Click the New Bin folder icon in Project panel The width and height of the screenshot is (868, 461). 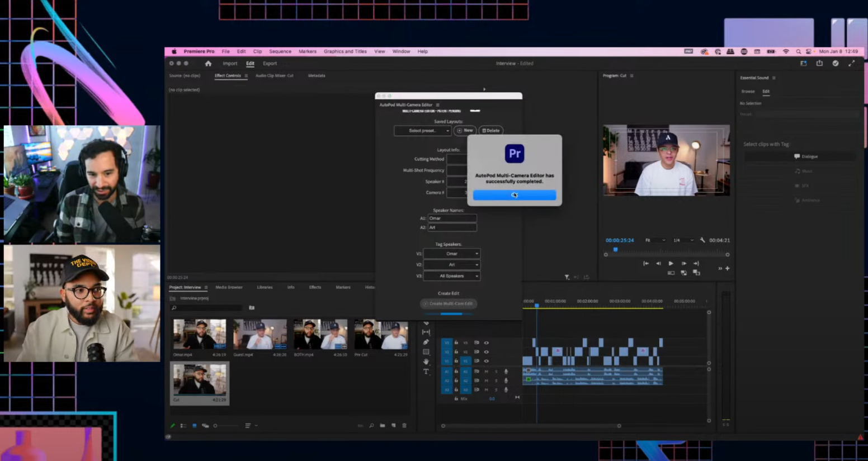[383, 426]
